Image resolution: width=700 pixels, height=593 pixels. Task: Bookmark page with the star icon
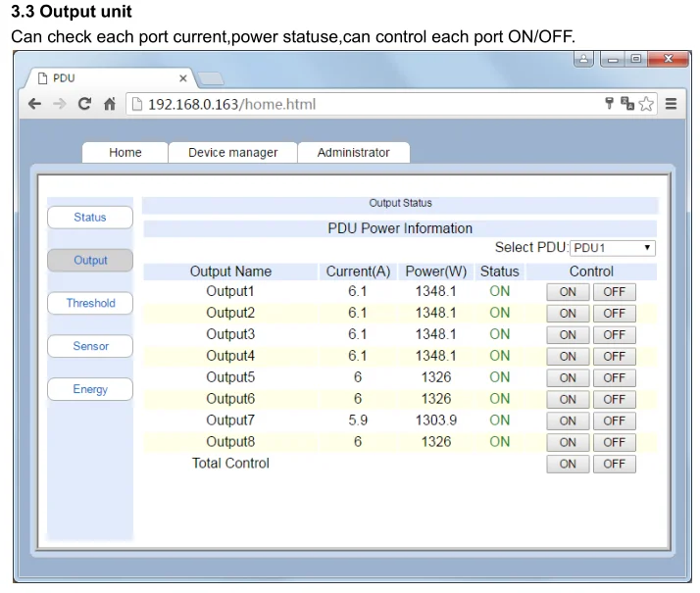[646, 104]
